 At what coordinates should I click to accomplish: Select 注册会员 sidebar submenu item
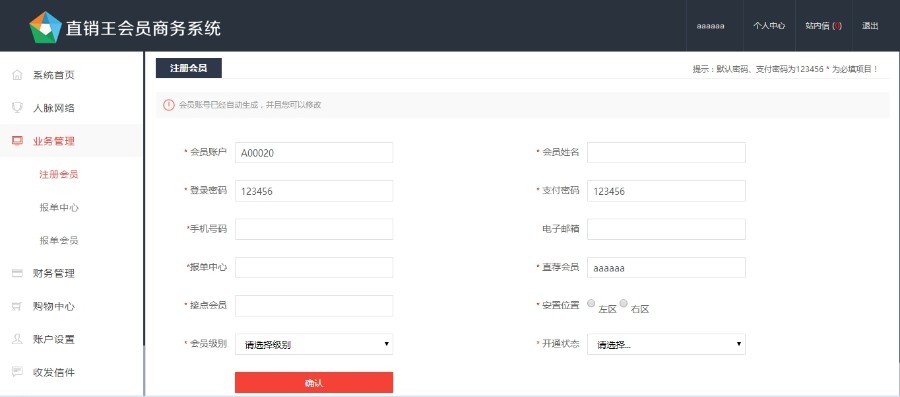pos(59,174)
